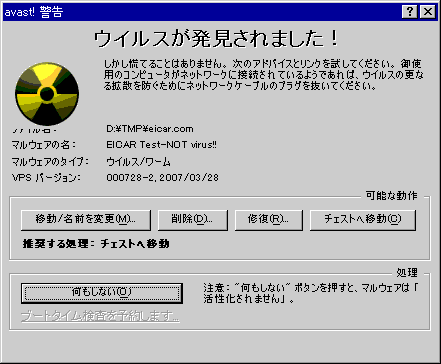Click the マルウェアのタイプ: label
This screenshot has width=441, height=364.
50,162
